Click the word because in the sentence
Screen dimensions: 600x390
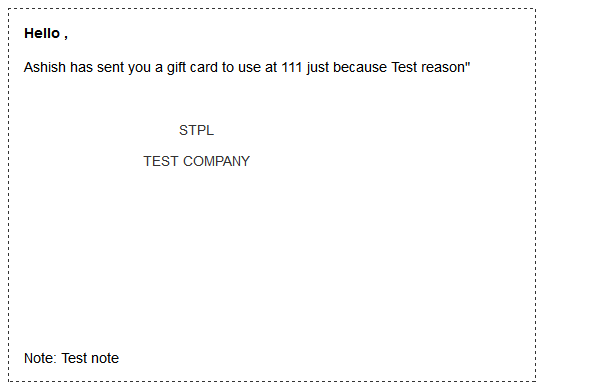pyautogui.click(x=360, y=67)
